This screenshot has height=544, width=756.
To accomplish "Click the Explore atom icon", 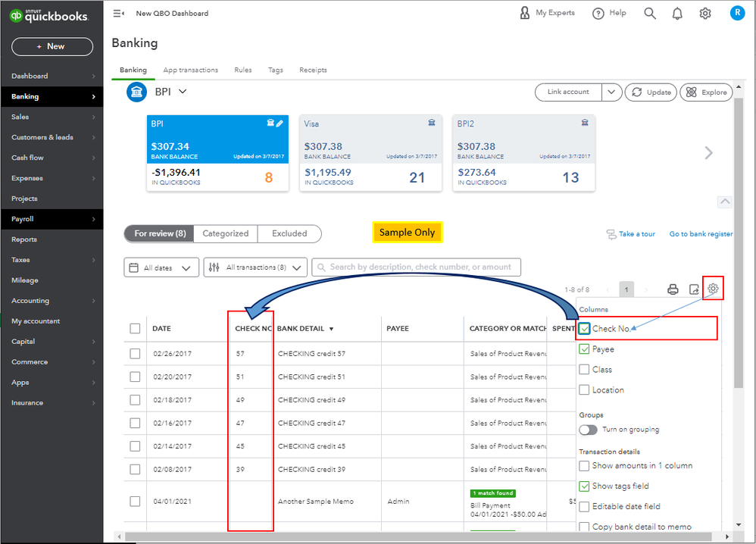I will coord(692,92).
